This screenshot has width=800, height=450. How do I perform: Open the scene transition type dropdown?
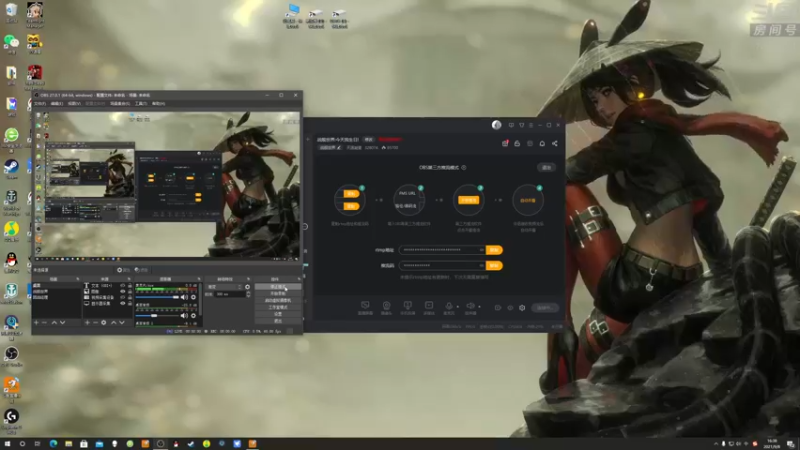click(x=223, y=287)
